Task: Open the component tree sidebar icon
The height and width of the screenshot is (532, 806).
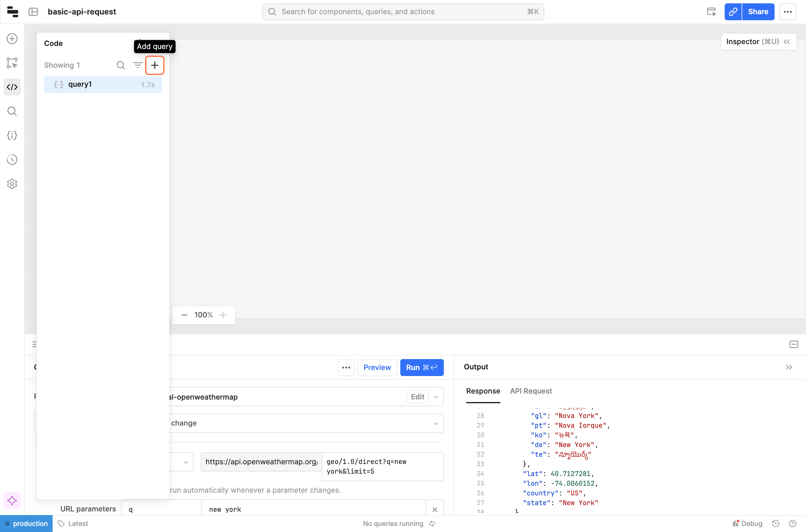Action: [12, 63]
